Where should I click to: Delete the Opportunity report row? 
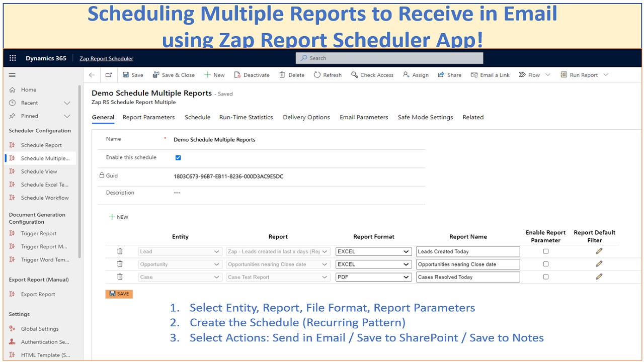coord(120,264)
